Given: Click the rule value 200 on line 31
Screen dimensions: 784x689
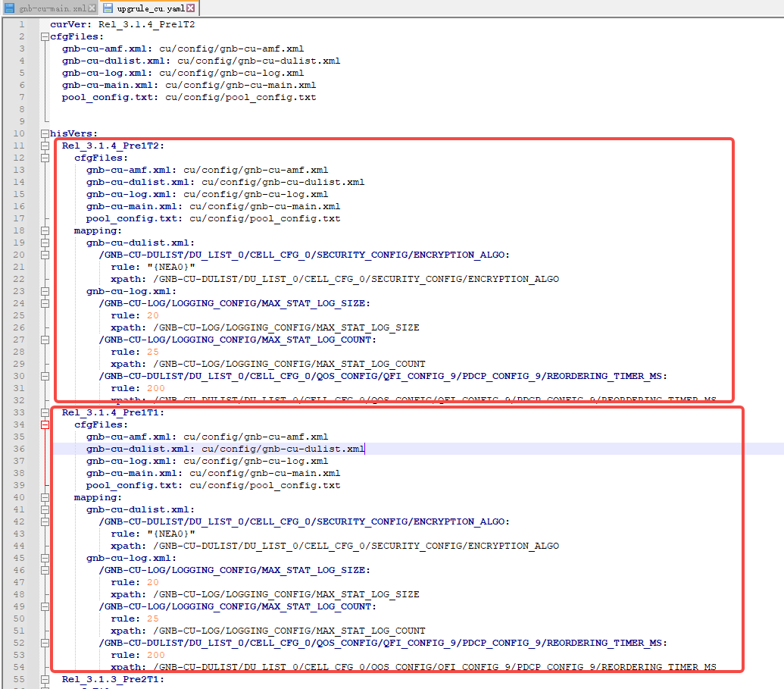Looking at the screenshot, I should click(156, 388).
